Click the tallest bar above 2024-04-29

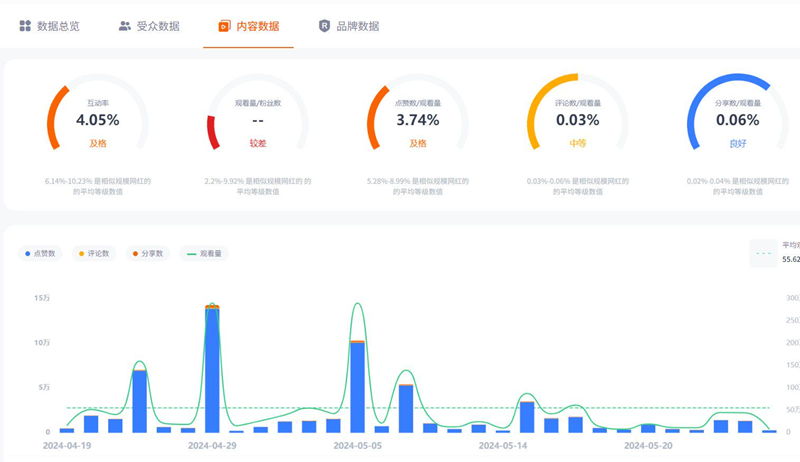tap(212, 368)
